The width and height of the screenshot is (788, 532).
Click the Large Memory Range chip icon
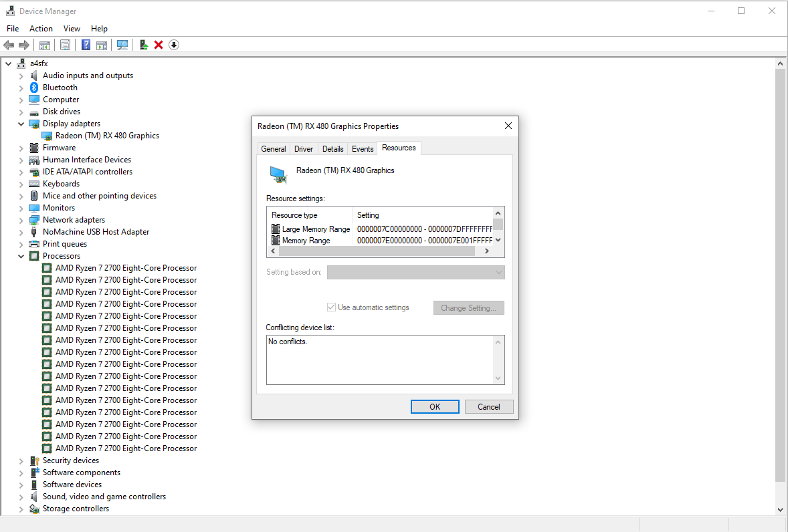coord(276,229)
